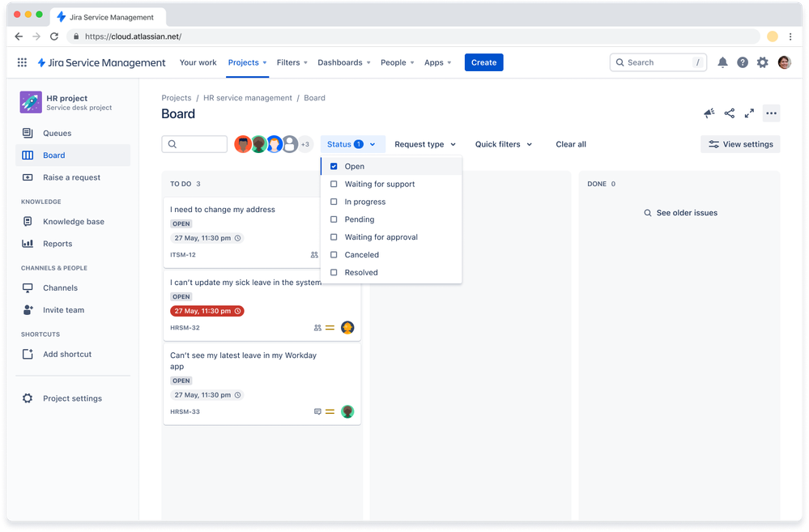Focus the board search field

tap(194, 144)
